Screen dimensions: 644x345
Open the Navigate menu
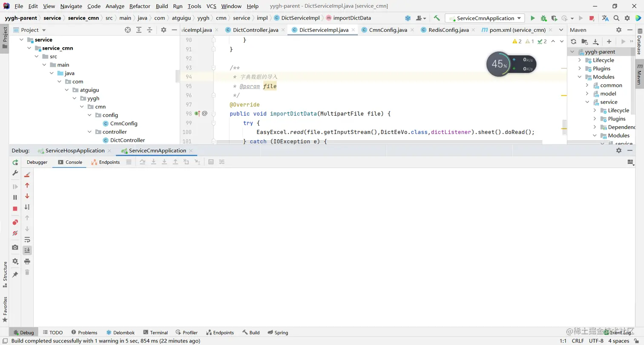71,6
